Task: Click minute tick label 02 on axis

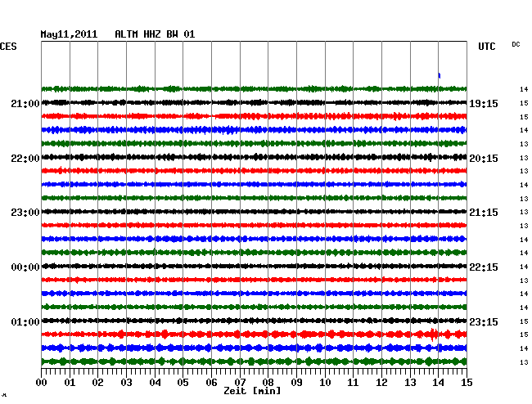Action: [97, 383]
